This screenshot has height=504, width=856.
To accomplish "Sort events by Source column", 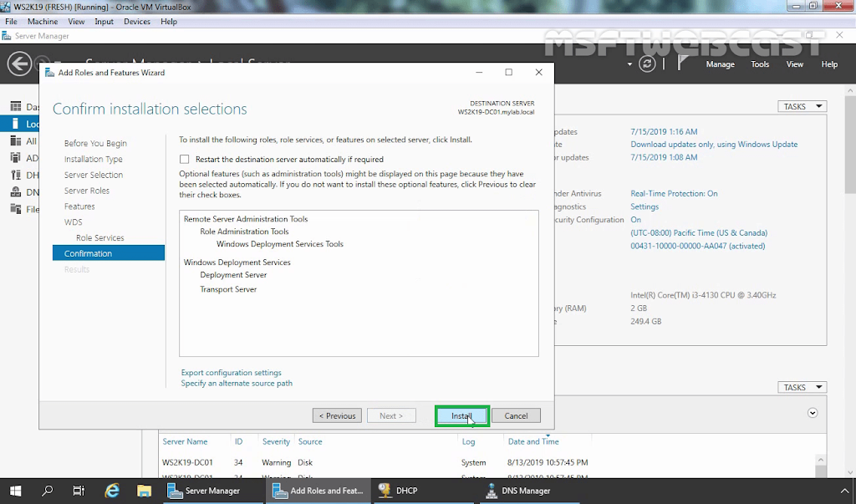I will [310, 442].
